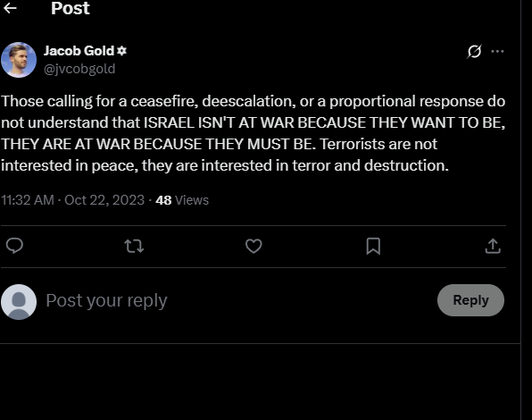The height and width of the screenshot is (420, 532).
Task: Click the Jacob Gold display name
Action: (79, 51)
